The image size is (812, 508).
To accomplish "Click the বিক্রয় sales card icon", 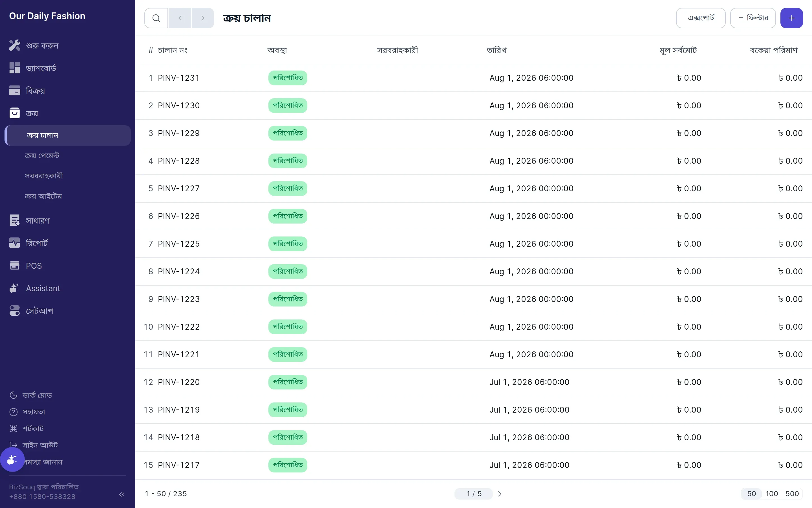I will 14,90.
